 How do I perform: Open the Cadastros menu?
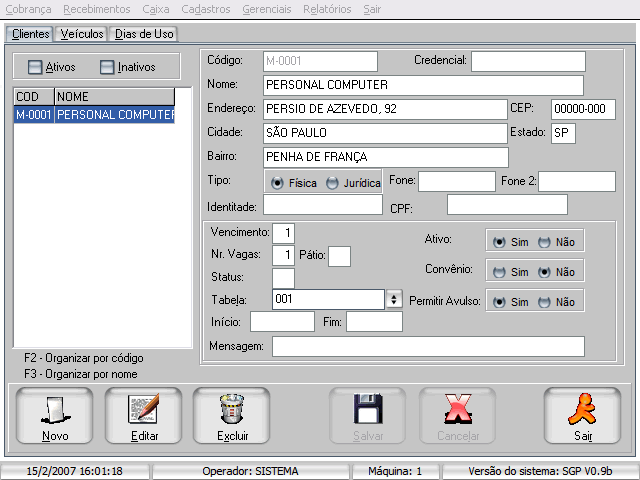pos(207,9)
